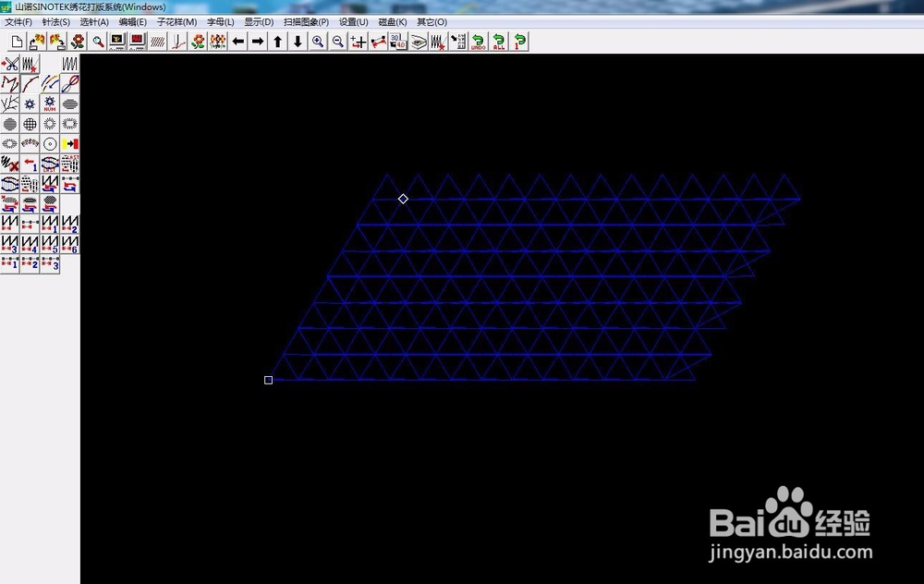924x584 pixels.
Task: Click the zoom out magnifier icon
Action: point(337,42)
